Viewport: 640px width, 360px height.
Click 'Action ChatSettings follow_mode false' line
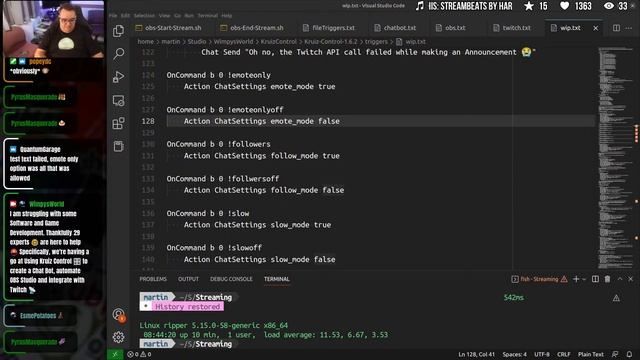click(x=264, y=190)
